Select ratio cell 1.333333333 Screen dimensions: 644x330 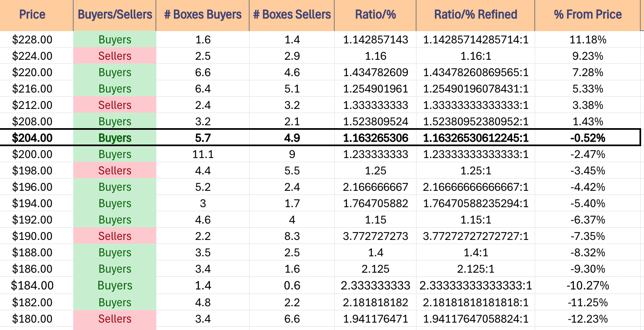pos(375,105)
